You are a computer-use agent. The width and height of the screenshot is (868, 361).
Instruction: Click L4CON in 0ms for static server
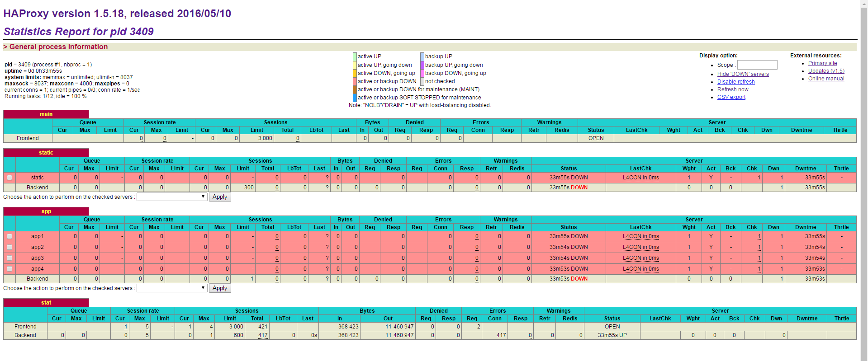tap(640, 178)
